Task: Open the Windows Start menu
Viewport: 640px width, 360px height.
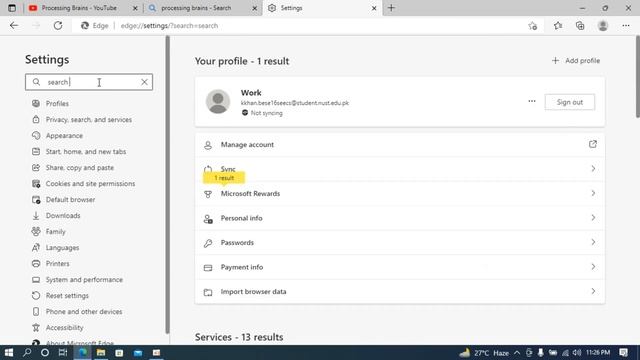Action: pyautogui.click(x=9, y=353)
